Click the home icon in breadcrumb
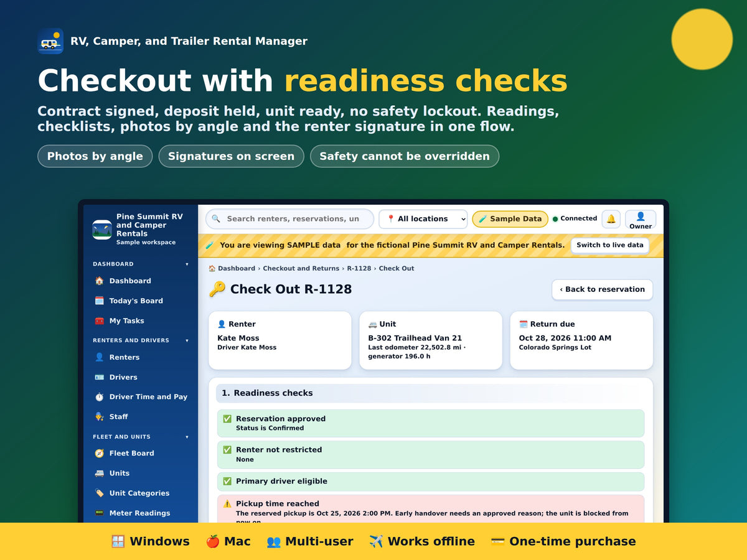The height and width of the screenshot is (560, 747). tap(212, 268)
